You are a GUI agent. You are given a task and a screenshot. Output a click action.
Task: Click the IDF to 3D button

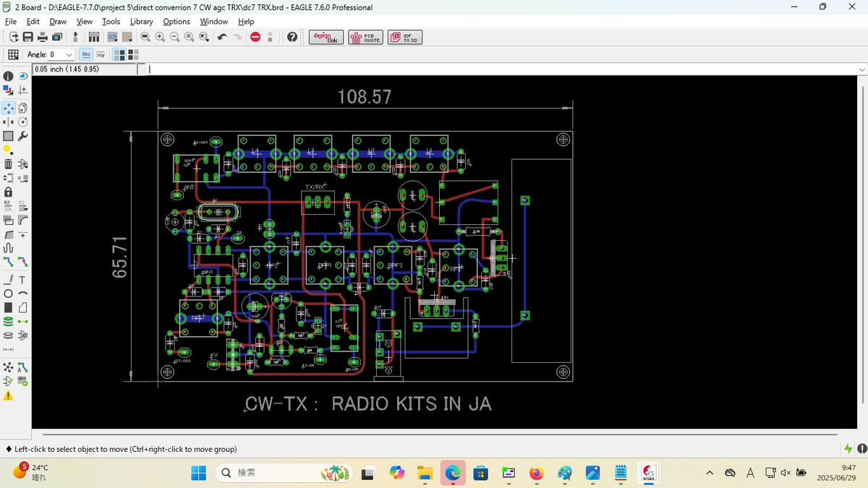tap(405, 38)
